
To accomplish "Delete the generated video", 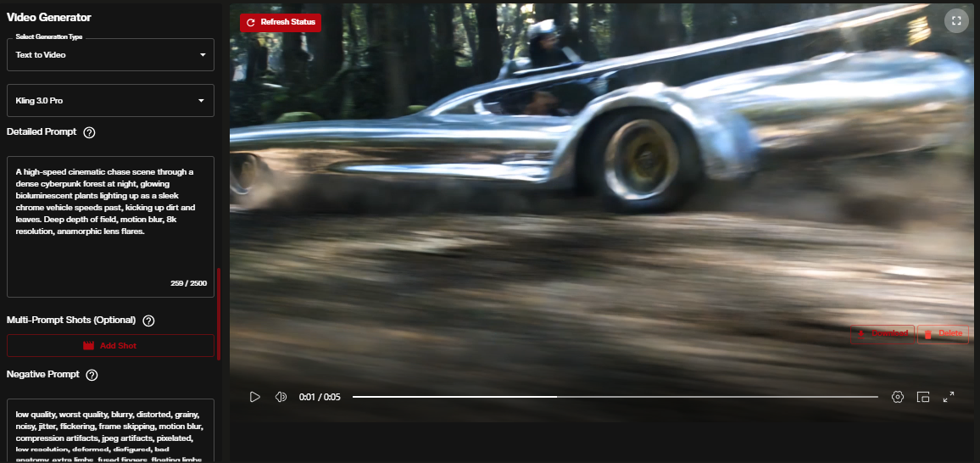I will [944, 333].
